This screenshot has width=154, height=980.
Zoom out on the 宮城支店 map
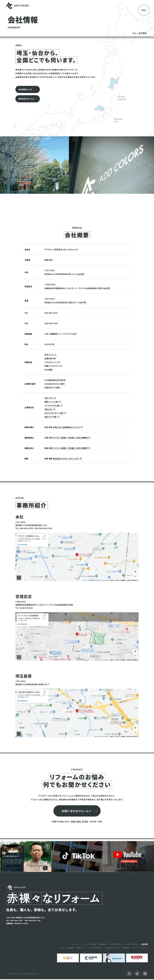tap(135, 655)
